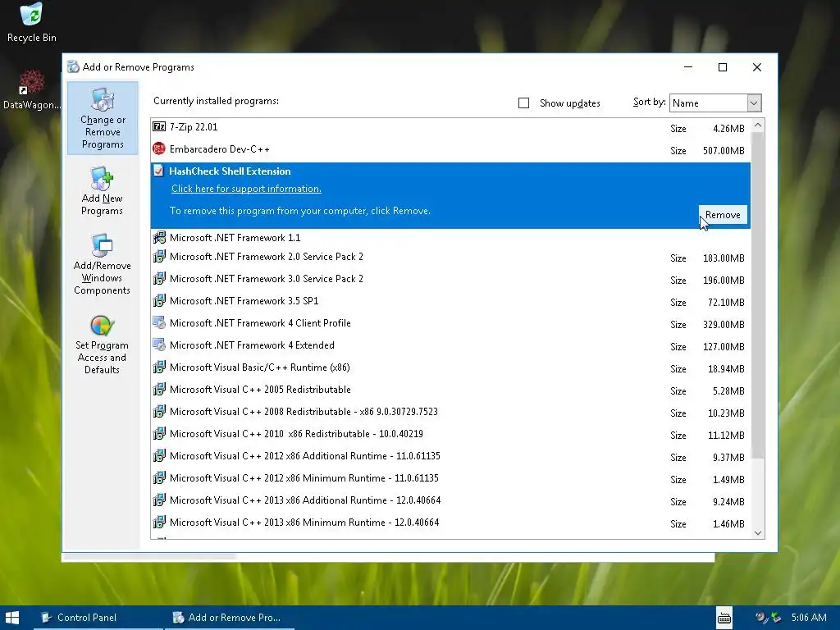Open Set Program Access and Defaults icon
This screenshot has height=630, width=840.
pos(102,345)
